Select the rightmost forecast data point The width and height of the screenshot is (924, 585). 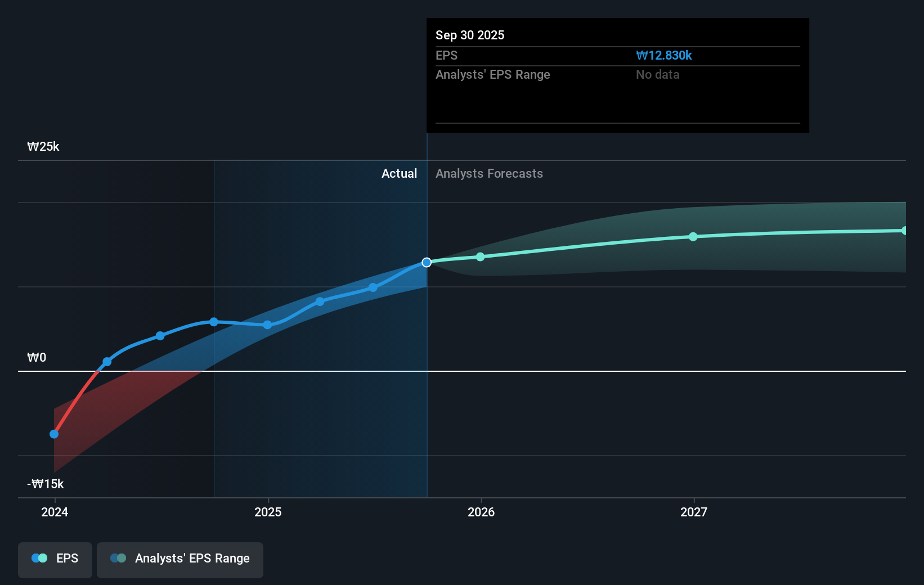904,229
